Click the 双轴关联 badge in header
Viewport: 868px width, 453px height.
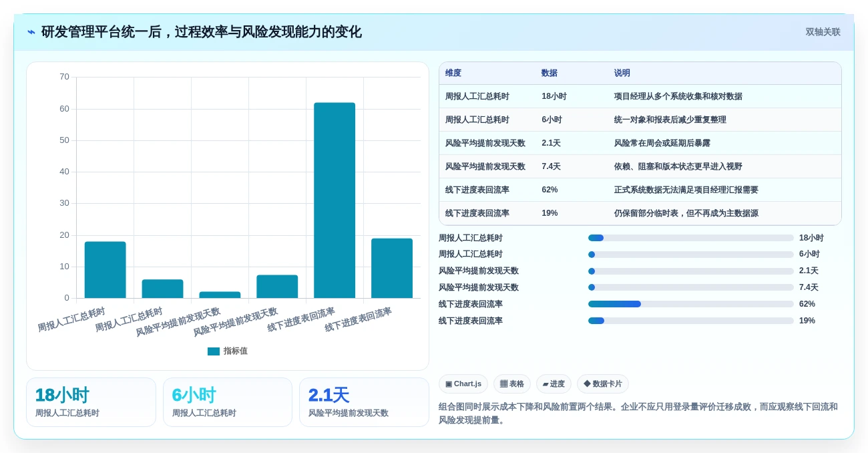click(x=823, y=32)
